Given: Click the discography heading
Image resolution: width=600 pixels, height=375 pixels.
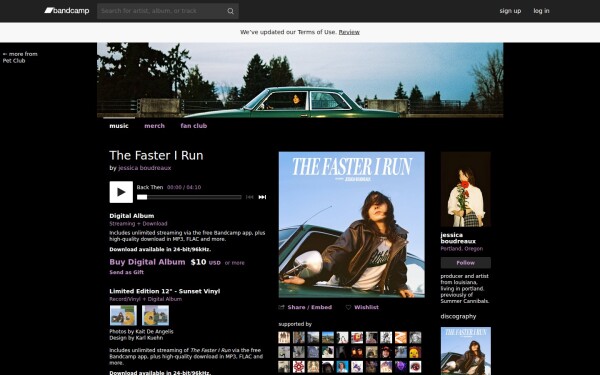Looking at the screenshot, I should point(458,316).
